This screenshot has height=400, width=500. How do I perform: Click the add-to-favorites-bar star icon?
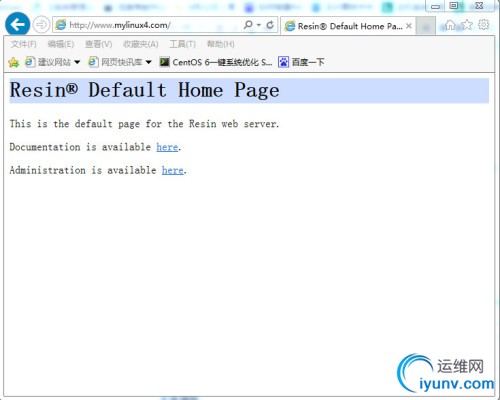click(13, 62)
